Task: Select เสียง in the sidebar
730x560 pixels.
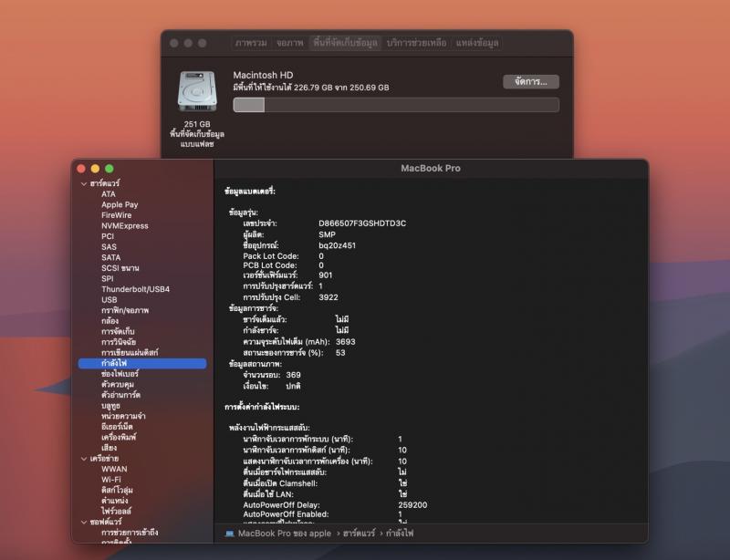Action: coord(109,448)
